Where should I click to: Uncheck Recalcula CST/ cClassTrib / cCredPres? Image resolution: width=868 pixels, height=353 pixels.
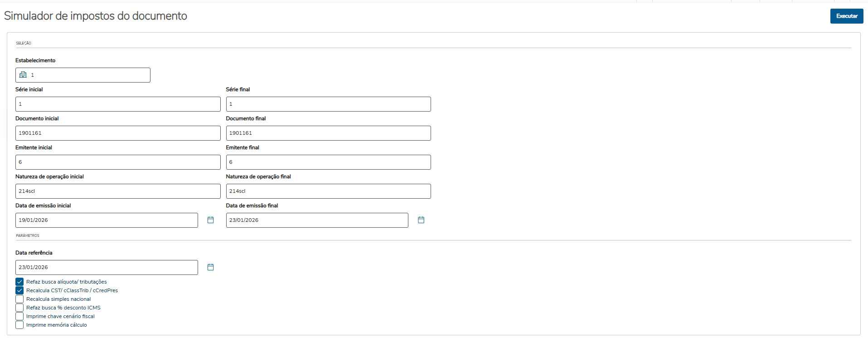pyautogui.click(x=19, y=290)
